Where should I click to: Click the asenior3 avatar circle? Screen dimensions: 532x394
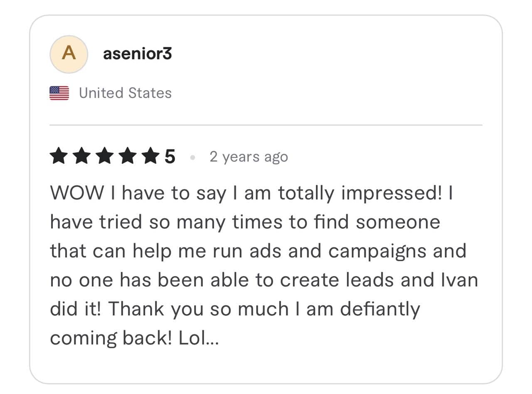point(69,54)
